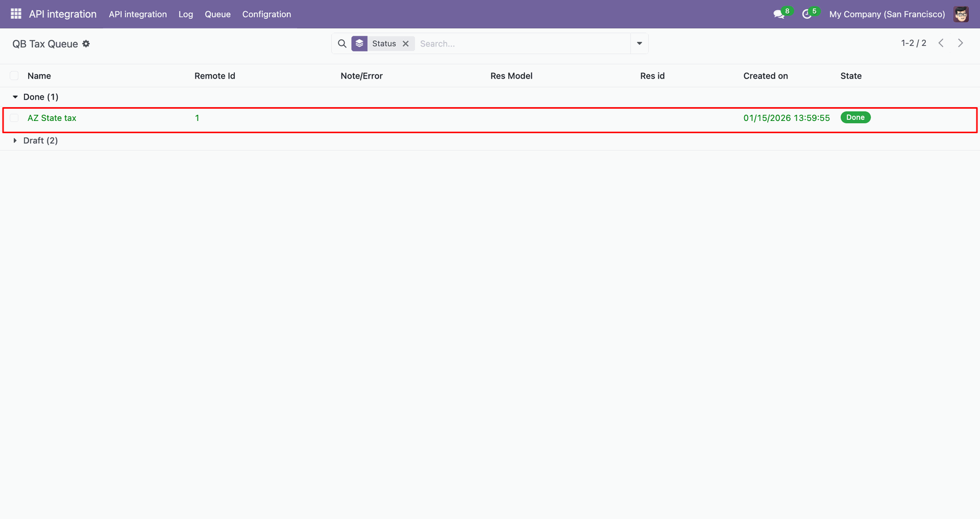Open the user avatar menu
Image resolution: width=980 pixels, height=519 pixels.
[961, 14]
